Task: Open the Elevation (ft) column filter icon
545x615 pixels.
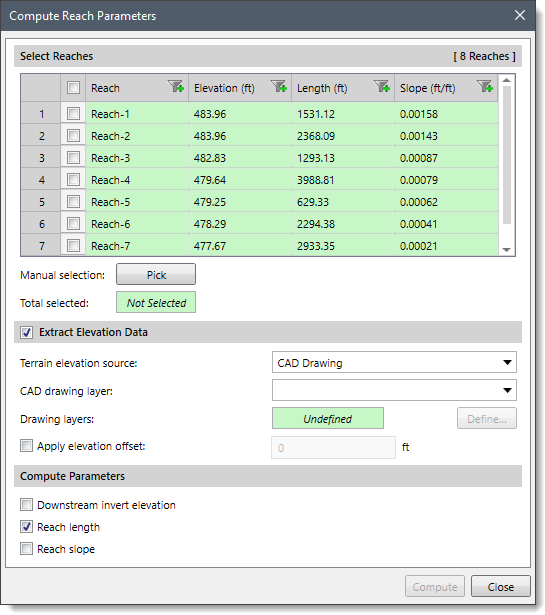Action: pyautogui.click(x=279, y=86)
